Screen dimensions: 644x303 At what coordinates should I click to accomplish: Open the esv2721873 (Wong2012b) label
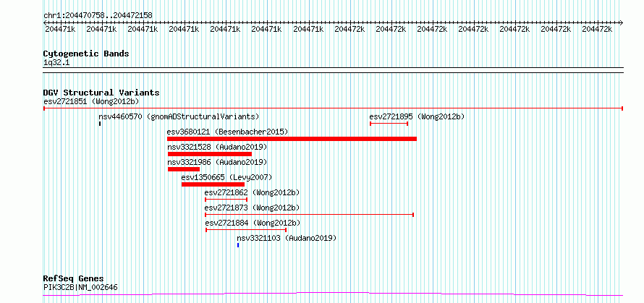pos(253,208)
